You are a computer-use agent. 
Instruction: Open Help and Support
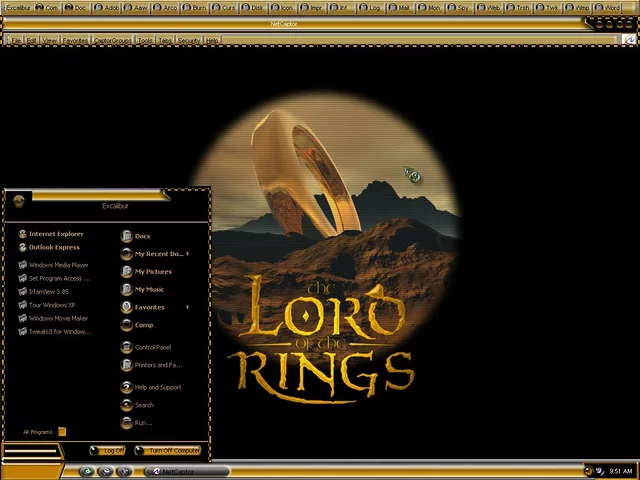pyautogui.click(x=151, y=387)
